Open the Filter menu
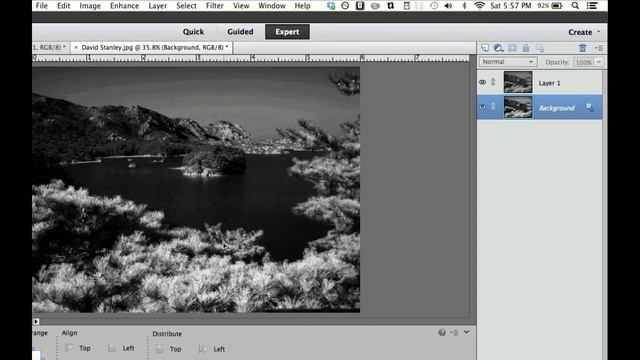Image resolution: width=640 pixels, height=360 pixels. [215, 6]
